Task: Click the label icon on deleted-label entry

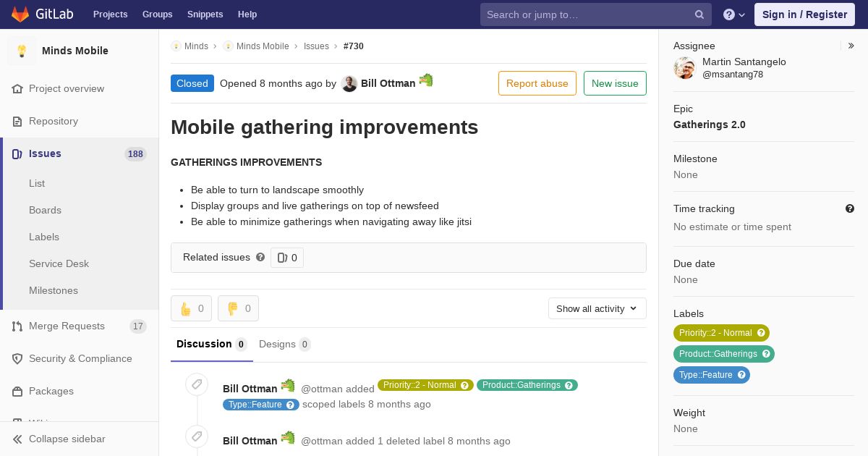Action: coord(197,436)
